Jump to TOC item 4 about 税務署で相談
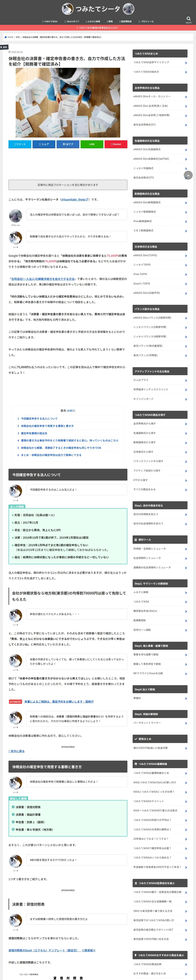Image resolution: width=196 pixels, height=980 pixels. point(68,441)
